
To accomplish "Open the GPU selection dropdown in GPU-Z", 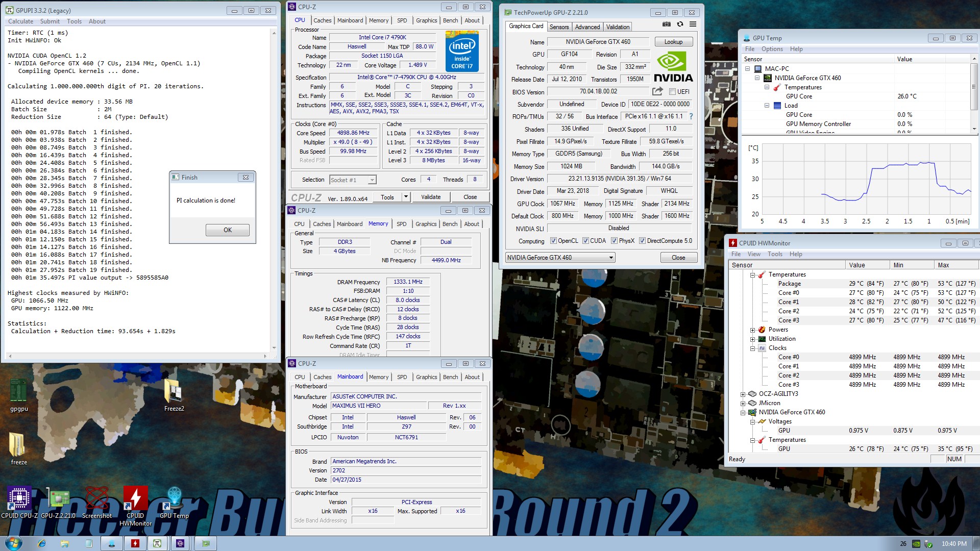I will pos(560,258).
